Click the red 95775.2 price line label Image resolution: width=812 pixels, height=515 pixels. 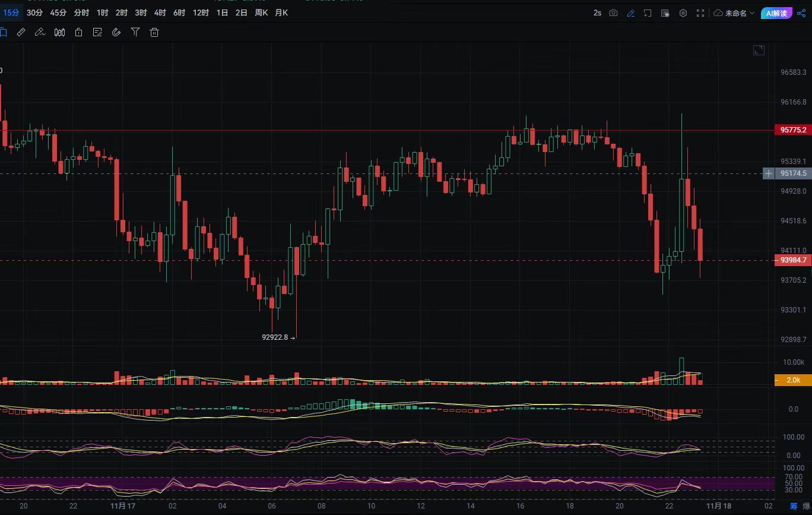[793, 130]
